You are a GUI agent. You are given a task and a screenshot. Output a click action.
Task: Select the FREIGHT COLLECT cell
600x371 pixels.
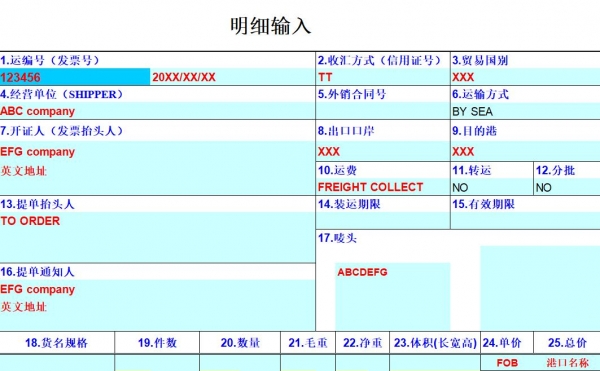(383, 187)
